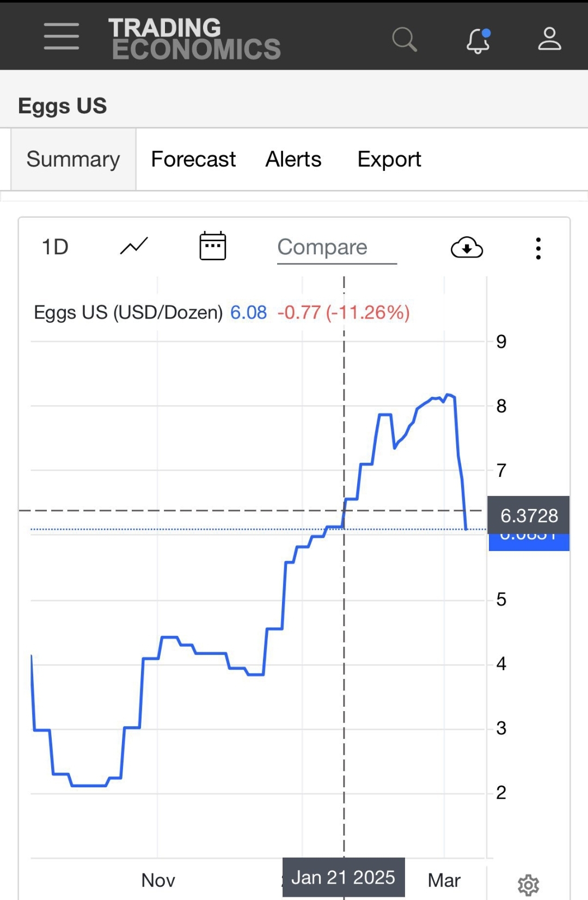
Task: Open the three-dot chart options menu
Action: coord(538,248)
